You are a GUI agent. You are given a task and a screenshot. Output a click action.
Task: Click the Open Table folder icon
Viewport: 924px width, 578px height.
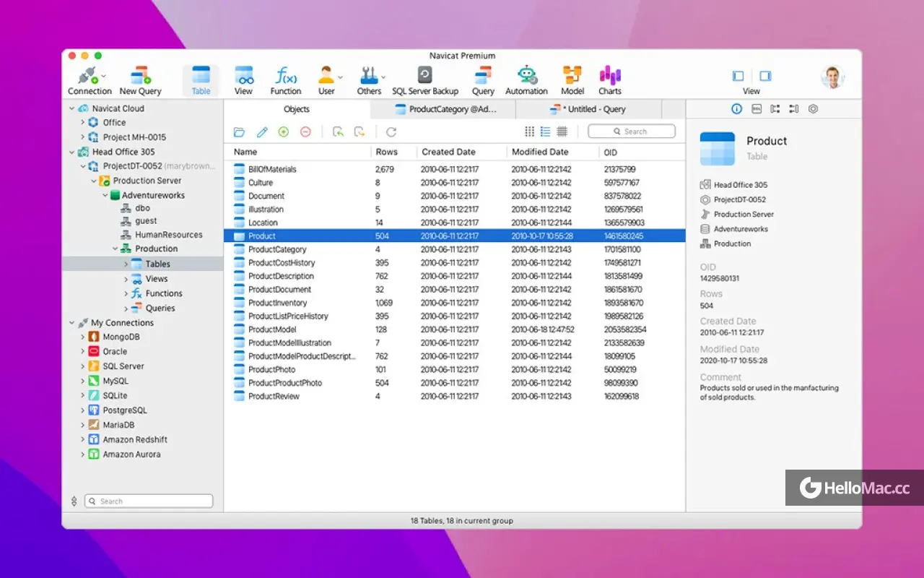click(x=240, y=132)
